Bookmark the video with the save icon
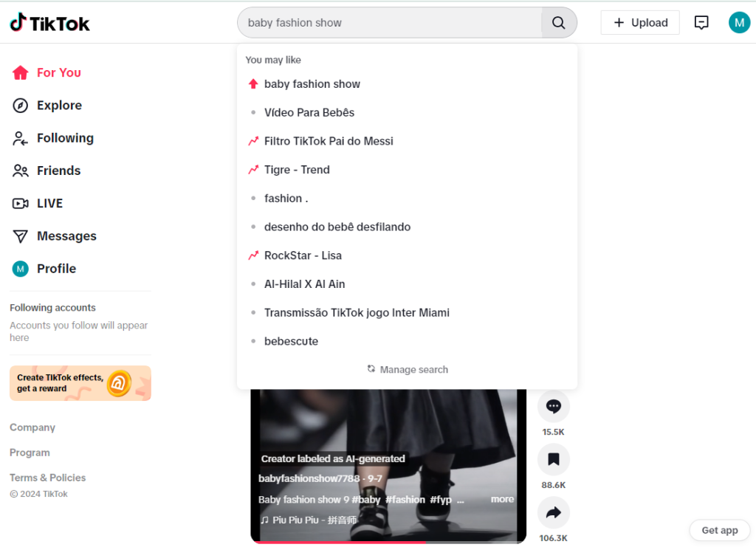This screenshot has width=756, height=550. coord(553,460)
